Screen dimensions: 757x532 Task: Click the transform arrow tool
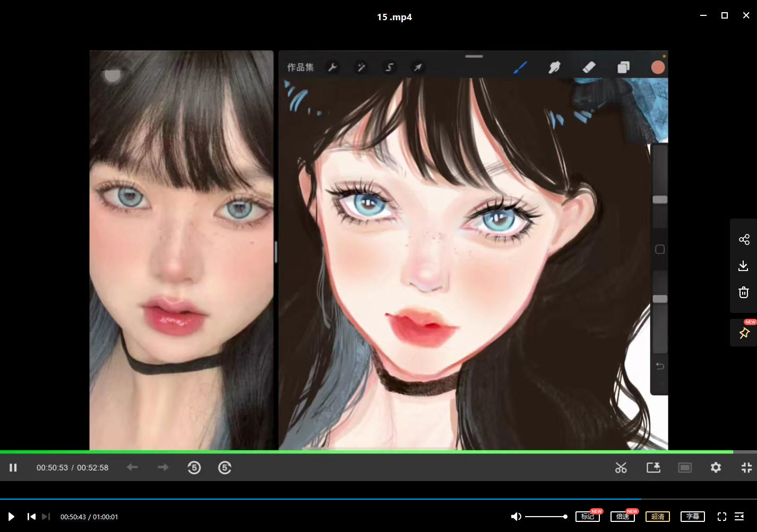418,67
